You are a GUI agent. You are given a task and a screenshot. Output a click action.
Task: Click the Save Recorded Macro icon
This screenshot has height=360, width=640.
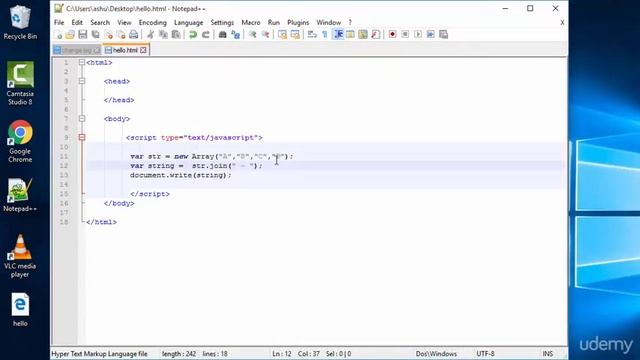pyautogui.click(x=444, y=35)
